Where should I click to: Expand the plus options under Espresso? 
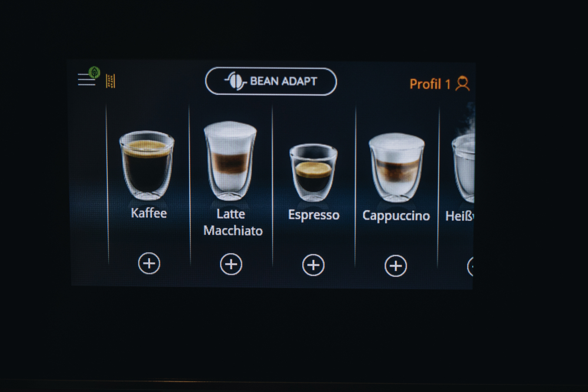[313, 265]
